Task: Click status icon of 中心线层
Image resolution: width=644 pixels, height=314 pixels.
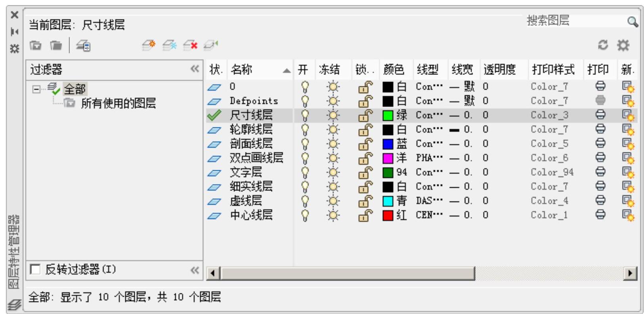Action: (214, 216)
